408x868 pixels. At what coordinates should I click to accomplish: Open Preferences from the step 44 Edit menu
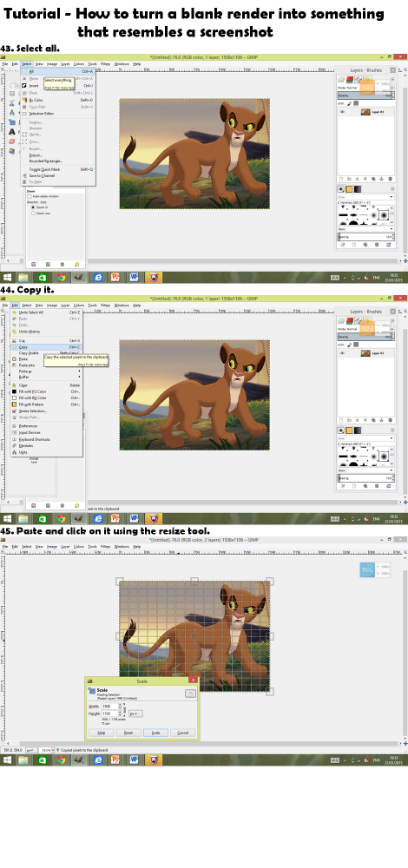coord(46,425)
